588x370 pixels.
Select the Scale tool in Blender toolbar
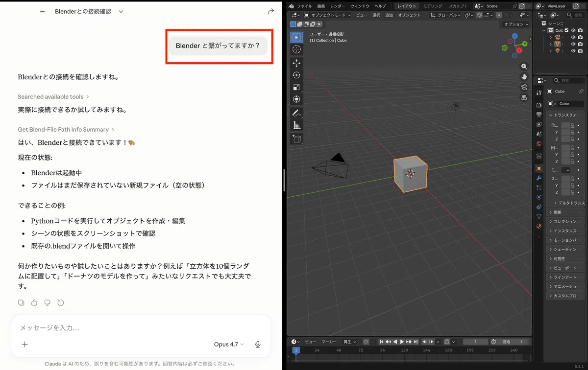(x=296, y=87)
